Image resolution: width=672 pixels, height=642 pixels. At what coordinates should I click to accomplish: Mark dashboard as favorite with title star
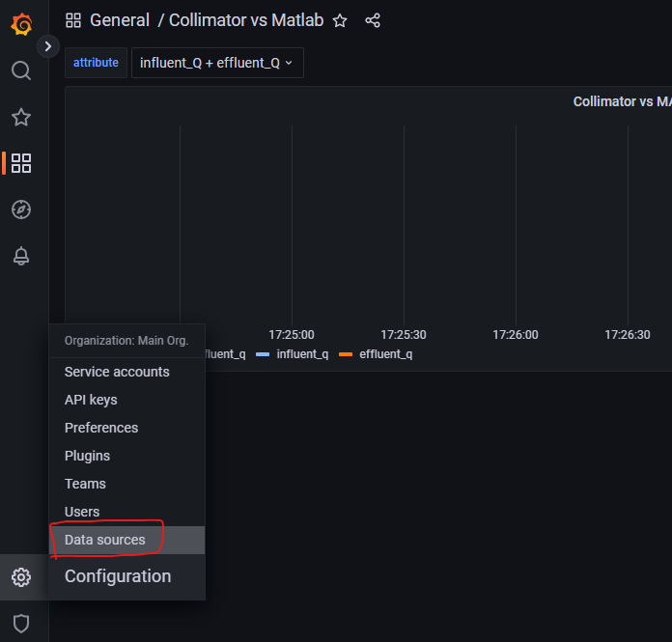340,20
